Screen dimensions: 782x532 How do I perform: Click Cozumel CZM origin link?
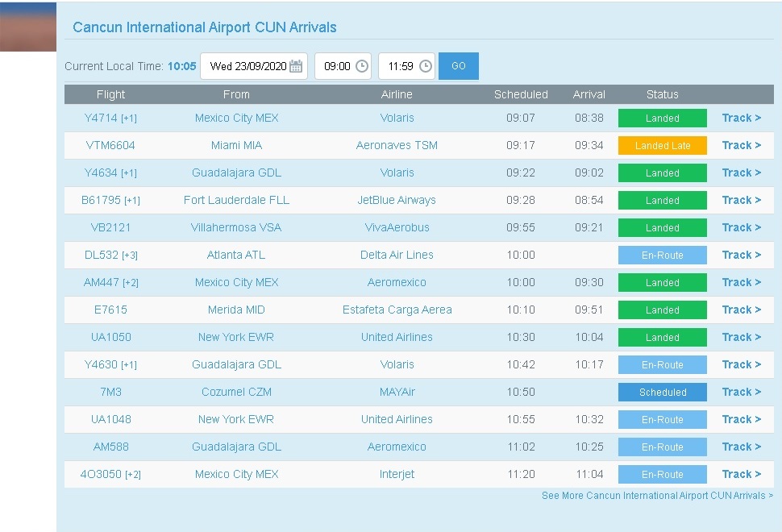point(236,392)
